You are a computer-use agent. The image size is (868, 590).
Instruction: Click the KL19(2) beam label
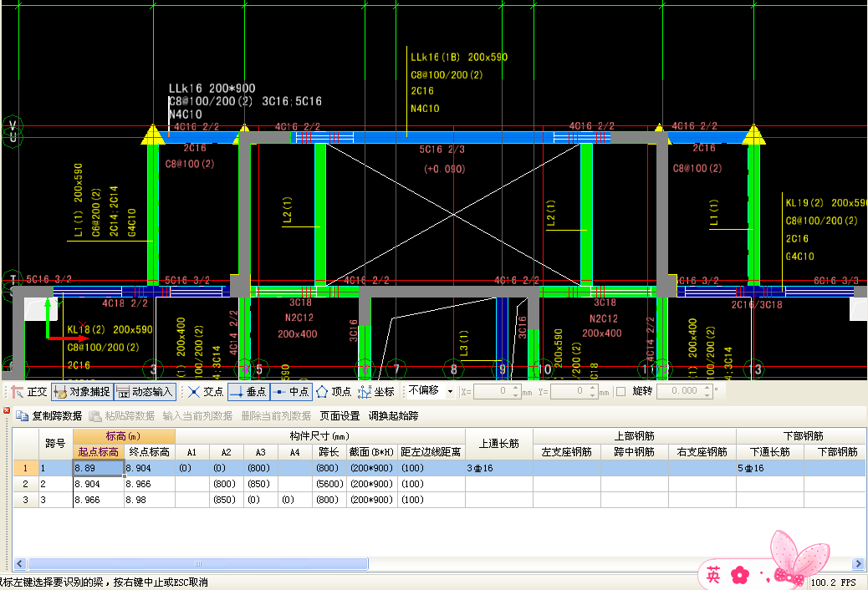826,203
